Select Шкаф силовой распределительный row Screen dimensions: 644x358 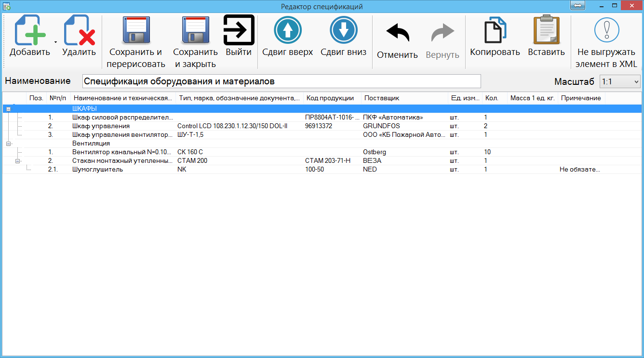pyautogui.click(x=322, y=118)
